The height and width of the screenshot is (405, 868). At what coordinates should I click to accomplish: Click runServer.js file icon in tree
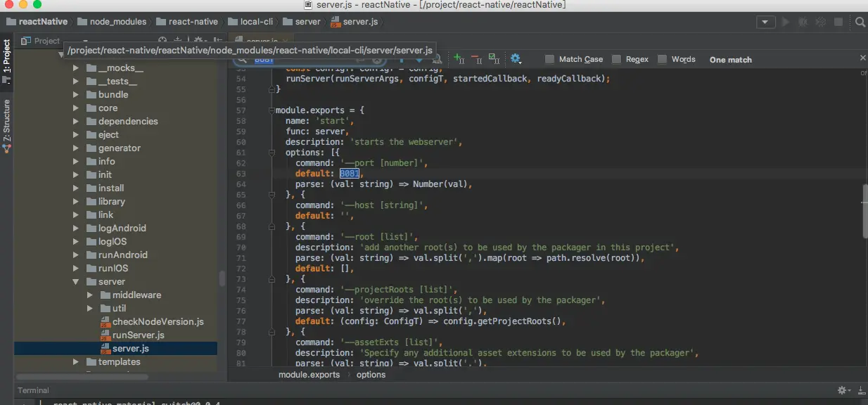105,335
